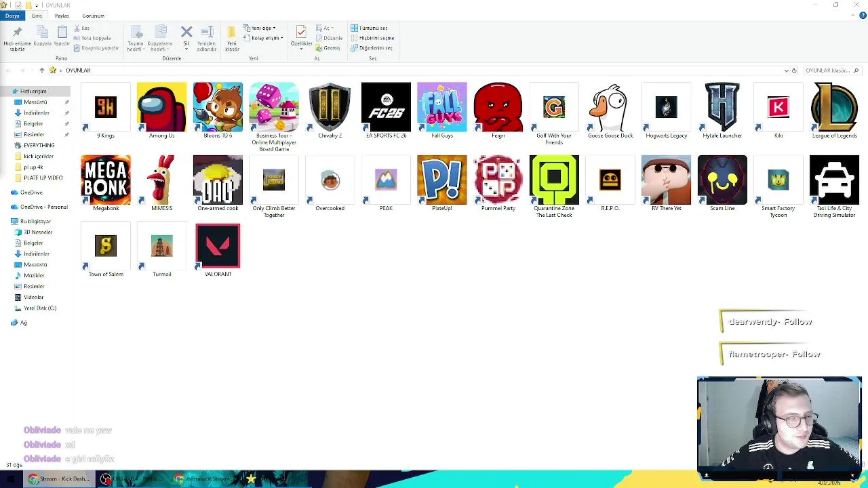The image size is (868, 488).
Task: Click the up-folder navigation arrow
Action: pos(41,70)
